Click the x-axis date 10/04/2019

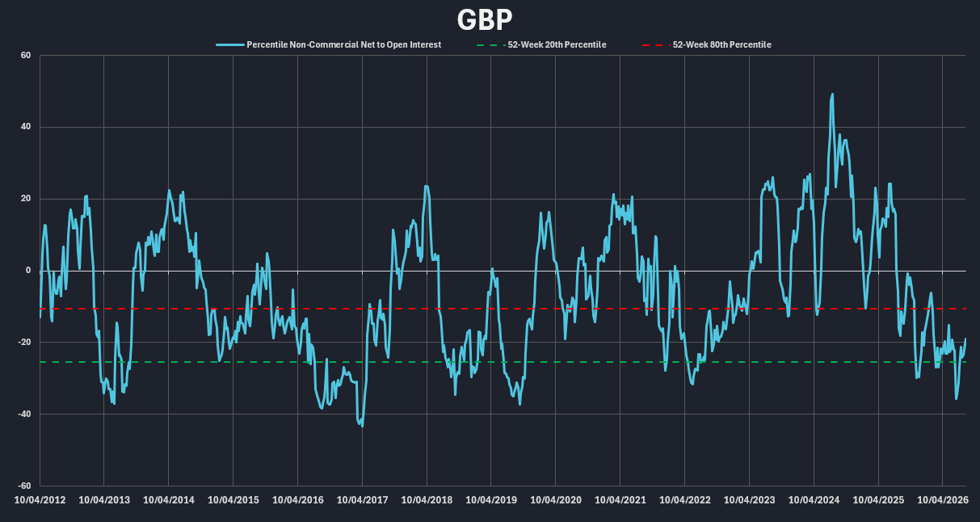coord(491,500)
